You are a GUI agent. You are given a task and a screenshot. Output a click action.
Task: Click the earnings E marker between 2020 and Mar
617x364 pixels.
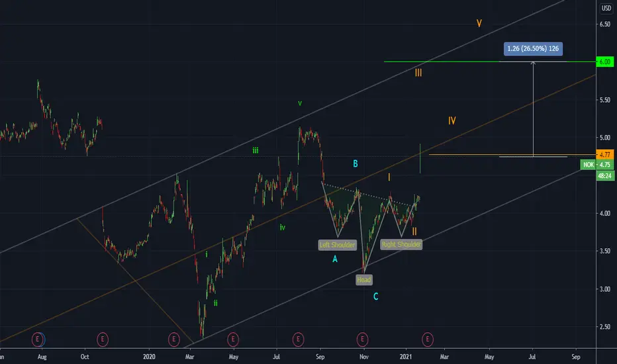[174, 340]
